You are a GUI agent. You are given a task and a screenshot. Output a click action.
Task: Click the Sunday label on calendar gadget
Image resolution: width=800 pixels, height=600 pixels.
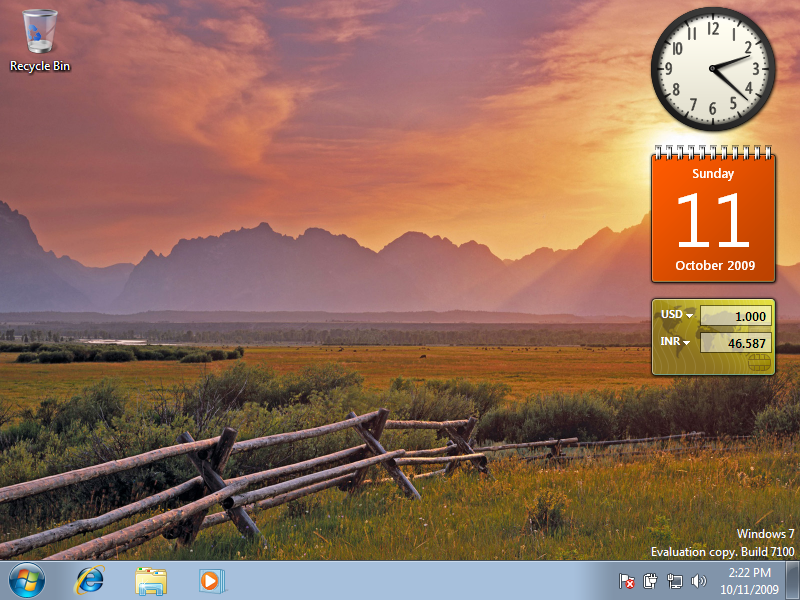[713, 173]
